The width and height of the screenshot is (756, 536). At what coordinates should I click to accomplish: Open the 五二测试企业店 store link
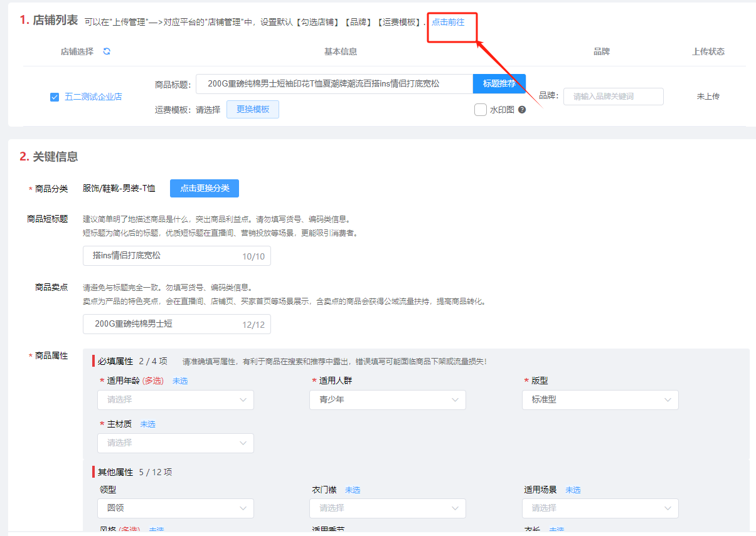tap(93, 97)
